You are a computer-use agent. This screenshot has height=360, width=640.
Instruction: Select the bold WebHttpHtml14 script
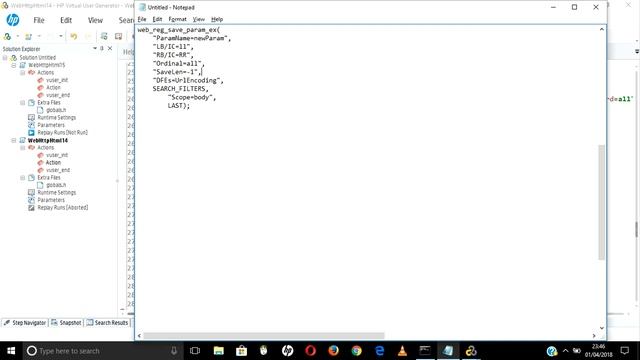[48, 140]
